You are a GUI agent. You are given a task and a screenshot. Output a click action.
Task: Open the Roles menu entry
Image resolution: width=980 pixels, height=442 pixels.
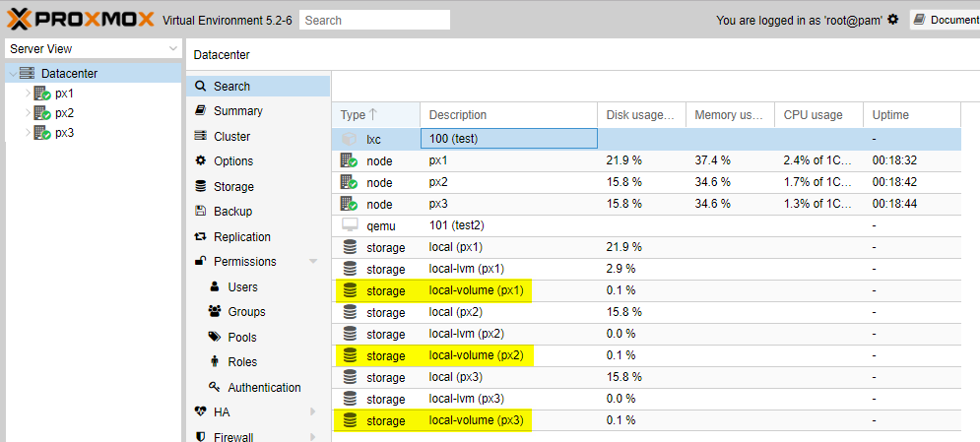pyautogui.click(x=242, y=362)
